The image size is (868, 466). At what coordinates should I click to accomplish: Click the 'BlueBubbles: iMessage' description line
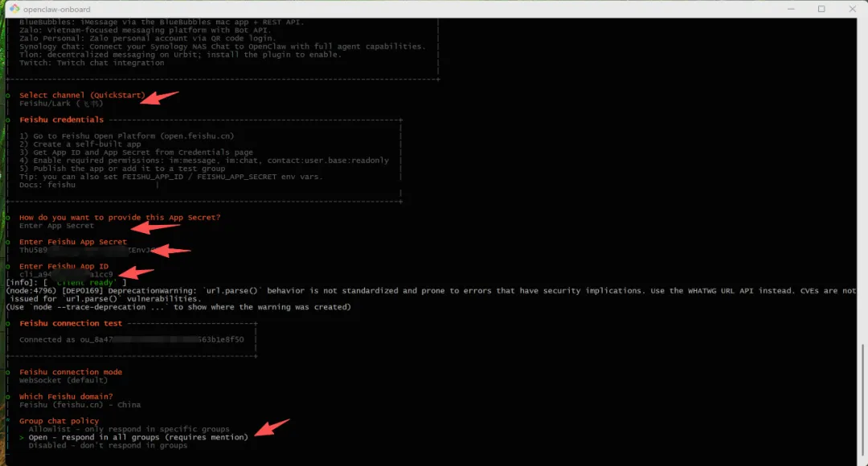tap(162, 22)
